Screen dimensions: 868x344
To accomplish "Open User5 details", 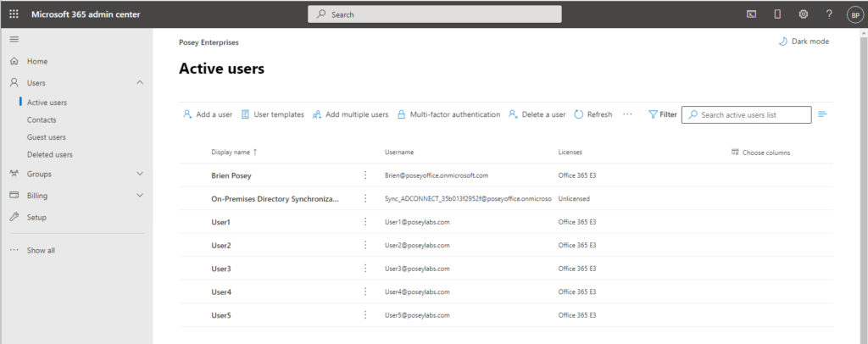I will pyautogui.click(x=221, y=315).
